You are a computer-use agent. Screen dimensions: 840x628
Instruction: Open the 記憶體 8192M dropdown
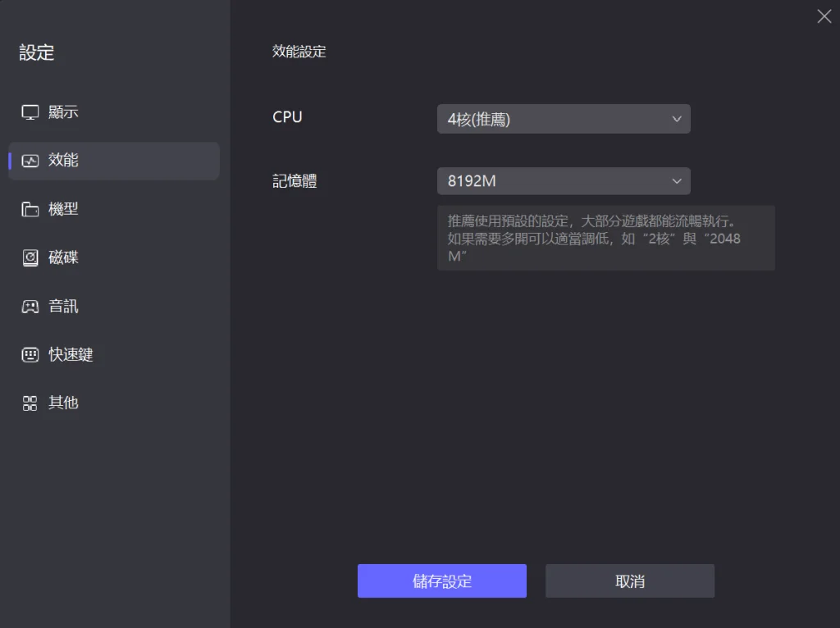[x=564, y=181]
